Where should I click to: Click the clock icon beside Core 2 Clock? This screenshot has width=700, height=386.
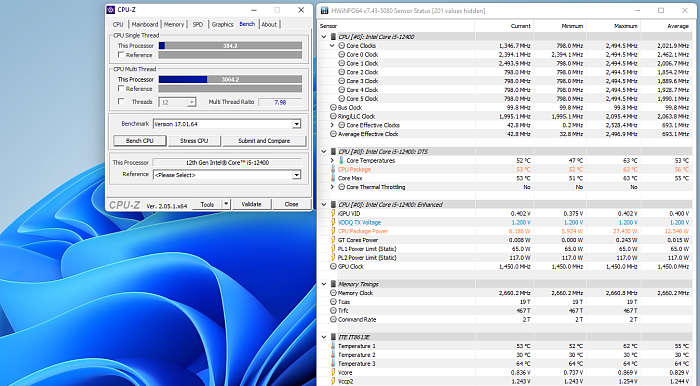pyautogui.click(x=342, y=72)
